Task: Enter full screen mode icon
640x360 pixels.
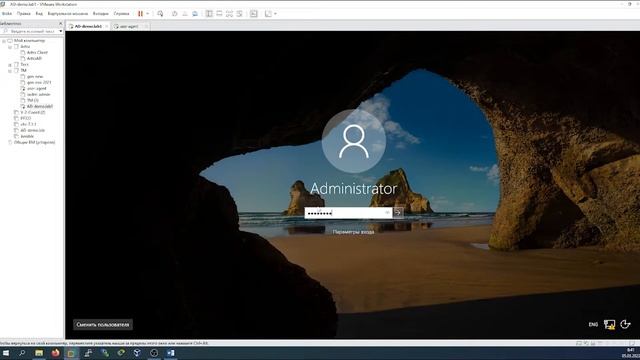Action: point(229,14)
